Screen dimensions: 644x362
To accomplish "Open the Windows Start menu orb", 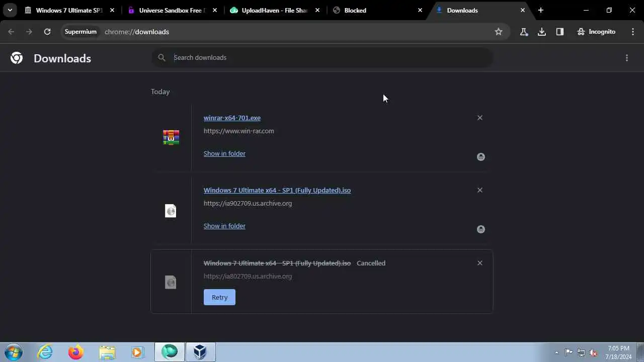I will 13,352.
